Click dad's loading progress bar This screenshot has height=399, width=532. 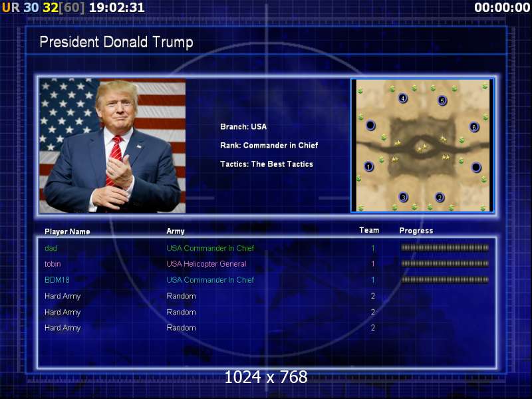pos(445,247)
